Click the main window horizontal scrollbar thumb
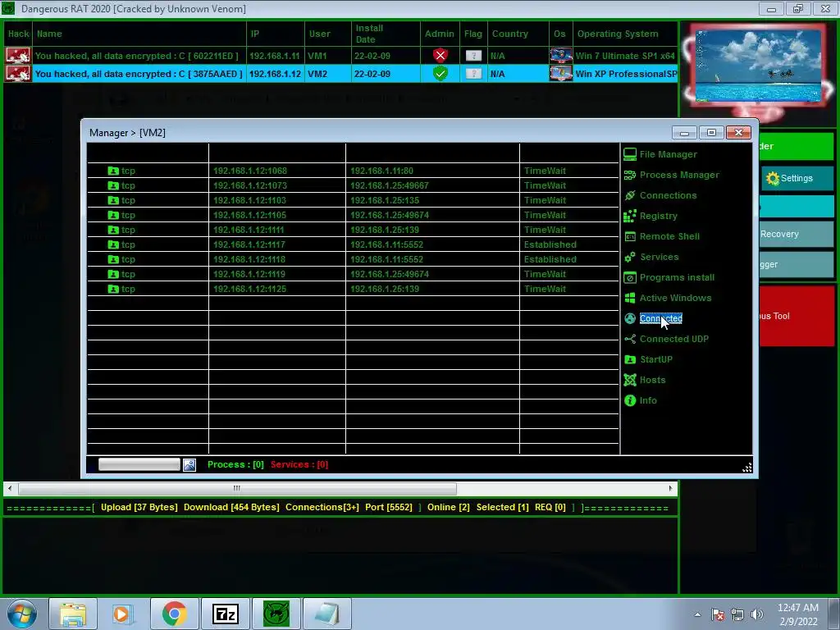The height and width of the screenshot is (630, 840). coord(237,488)
